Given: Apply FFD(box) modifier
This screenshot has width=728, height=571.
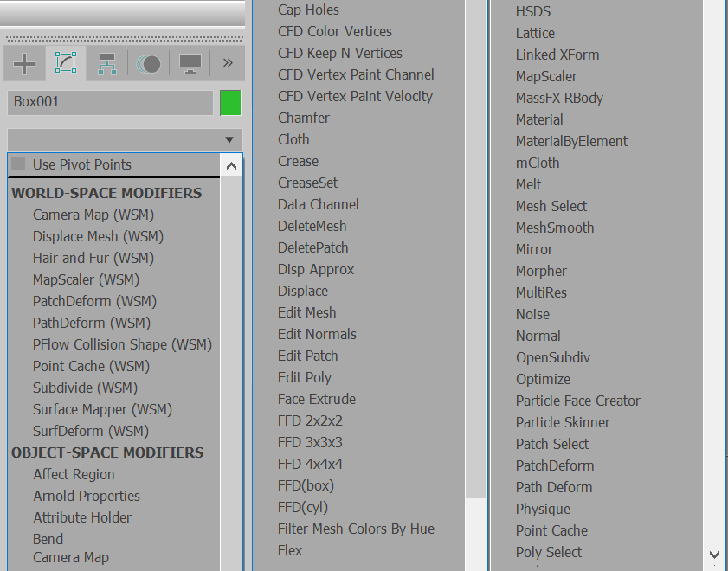Looking at the screenshot, I should point(306,485).
